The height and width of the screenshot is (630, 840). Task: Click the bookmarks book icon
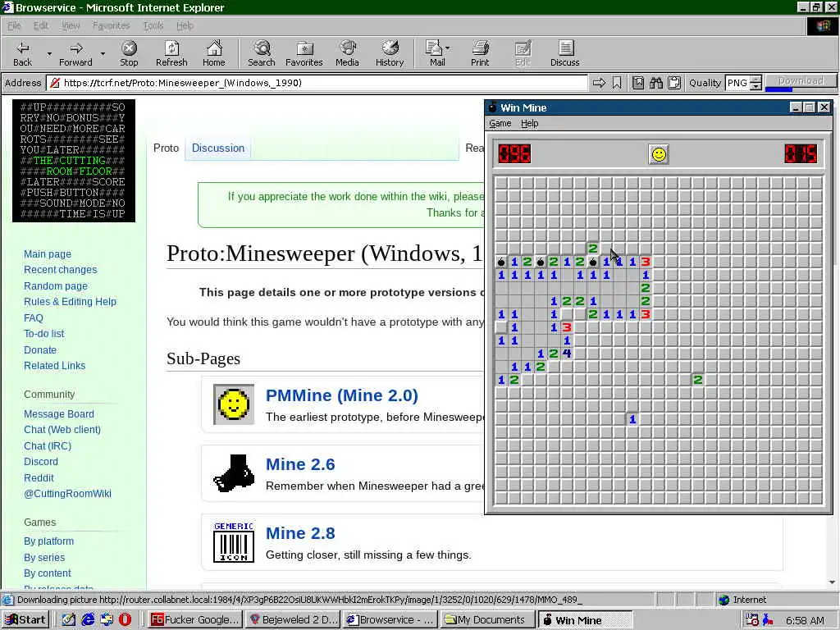click(638, 83)
